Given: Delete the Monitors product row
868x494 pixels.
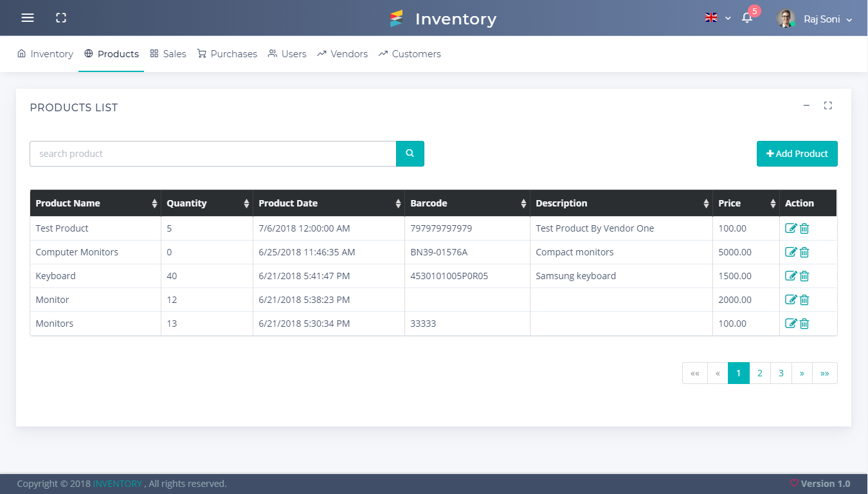Looking at the screenshot, I should point(804,324).
